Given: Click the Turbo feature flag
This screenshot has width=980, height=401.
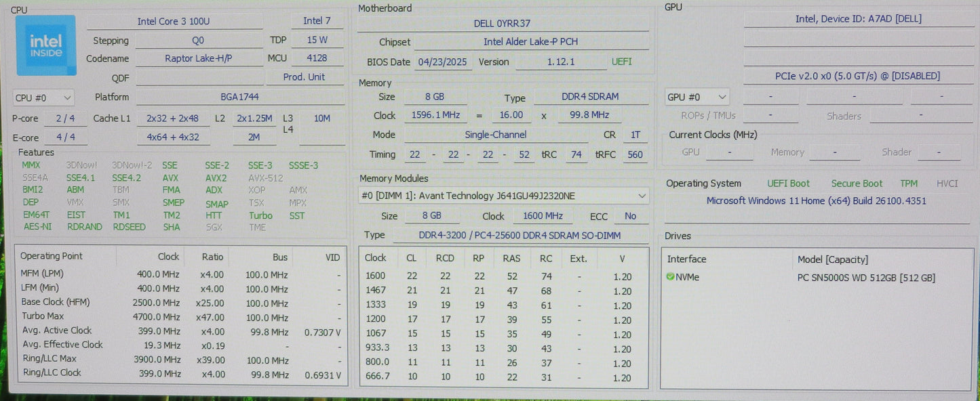Looking at the screenshot, I should pos(260,215).
